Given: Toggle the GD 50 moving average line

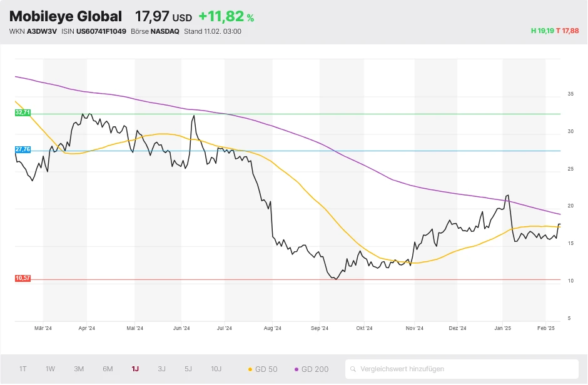Looking at the screenshot, I should tap(263, 369).
